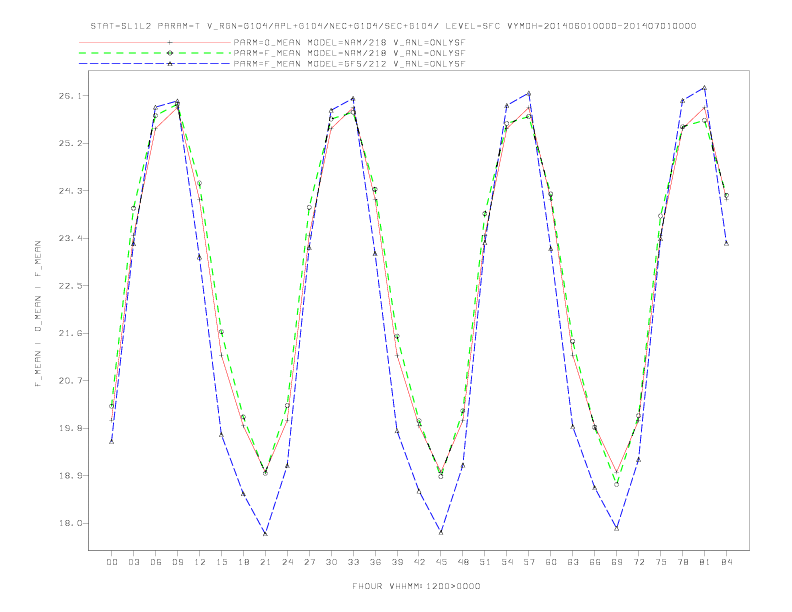Click x-axis tick label 84
Screen dimensions: 792x612
727,562
